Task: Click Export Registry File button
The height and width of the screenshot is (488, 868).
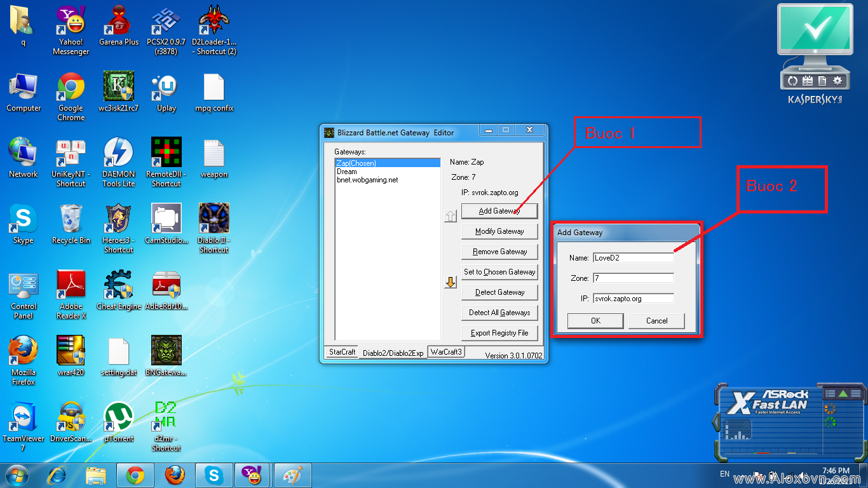Action: 499,333
